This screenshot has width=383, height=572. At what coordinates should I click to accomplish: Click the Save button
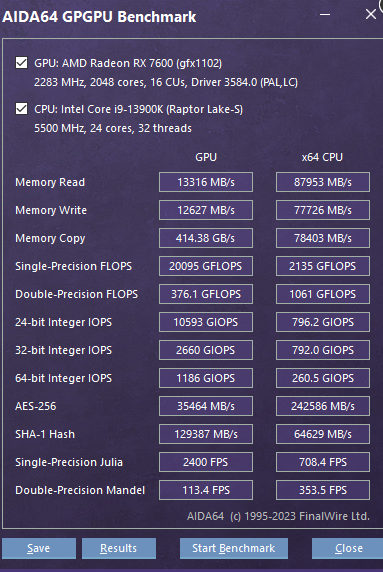point(39,548)
